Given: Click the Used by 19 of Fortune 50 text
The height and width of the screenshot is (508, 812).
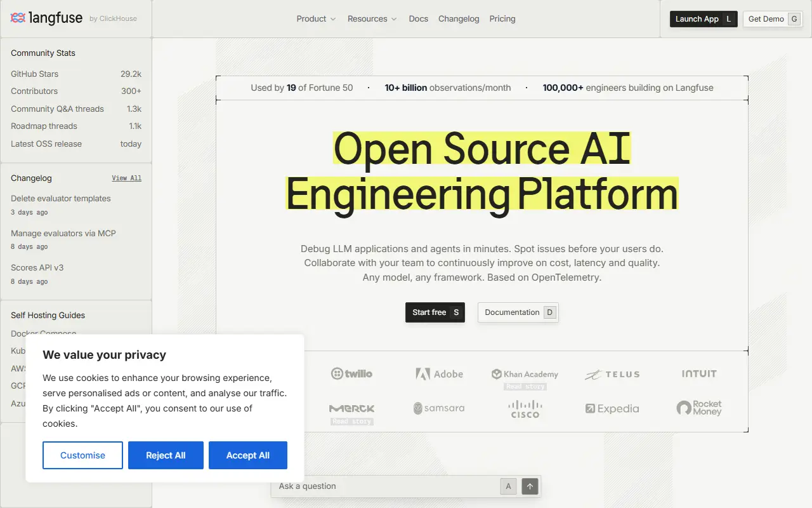Looking at the screenshot, I should click(302, 88).
